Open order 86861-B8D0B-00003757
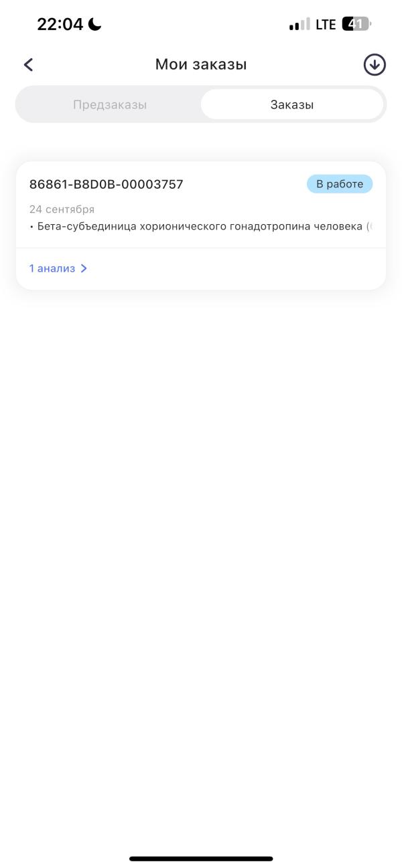Viewport: 402px width, 868px height. click(106, 185)
